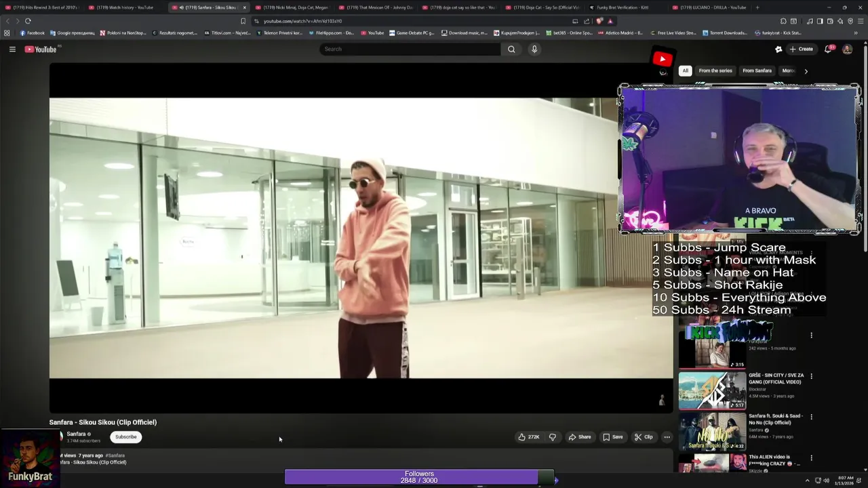Click into the YouTube search field
868x488 pixels.
pyautogui.click(x=410, y=49)
